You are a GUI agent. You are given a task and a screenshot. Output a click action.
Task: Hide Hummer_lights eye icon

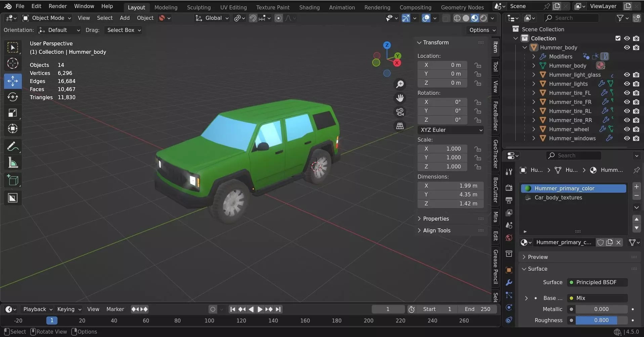click(627, 84)
